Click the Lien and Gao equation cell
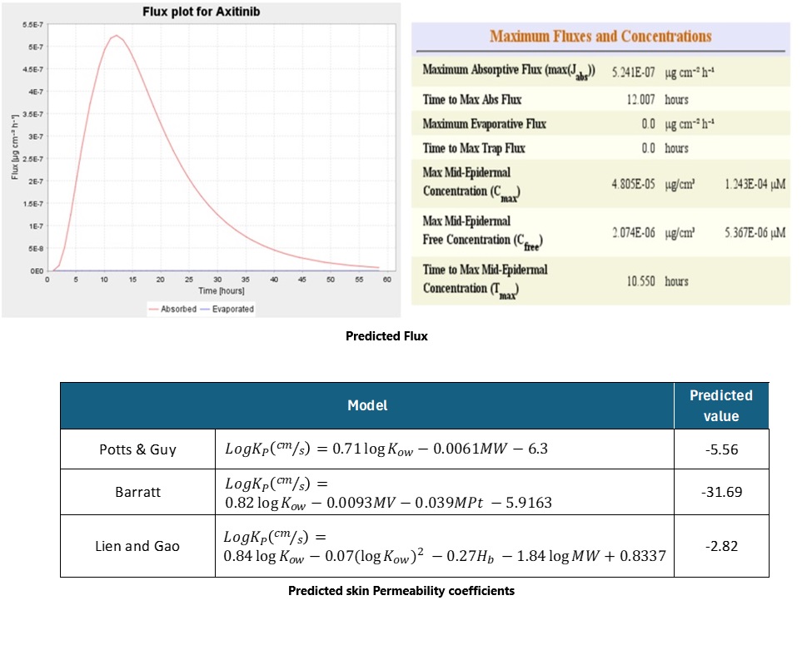This screenshot has height=655, width=812. [445, 546]
